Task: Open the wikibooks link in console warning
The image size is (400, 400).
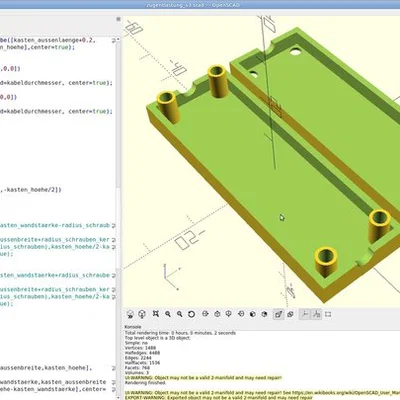Action: point(346,393)
